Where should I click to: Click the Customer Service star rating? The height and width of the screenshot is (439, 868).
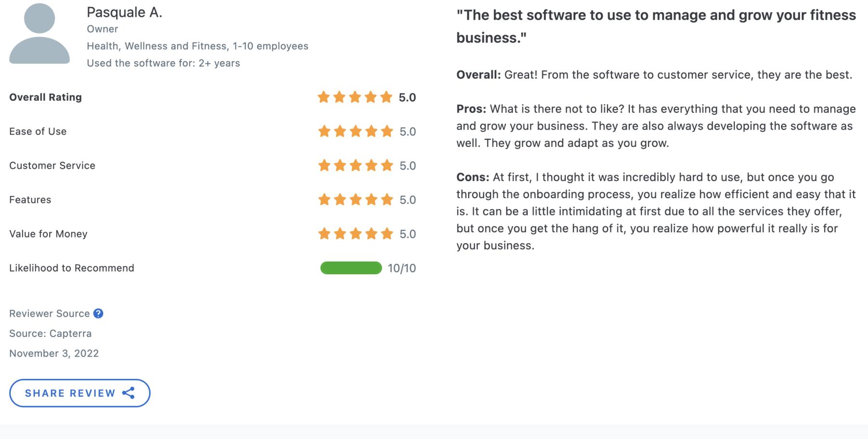pyautogui.click(x=355, y=166)
